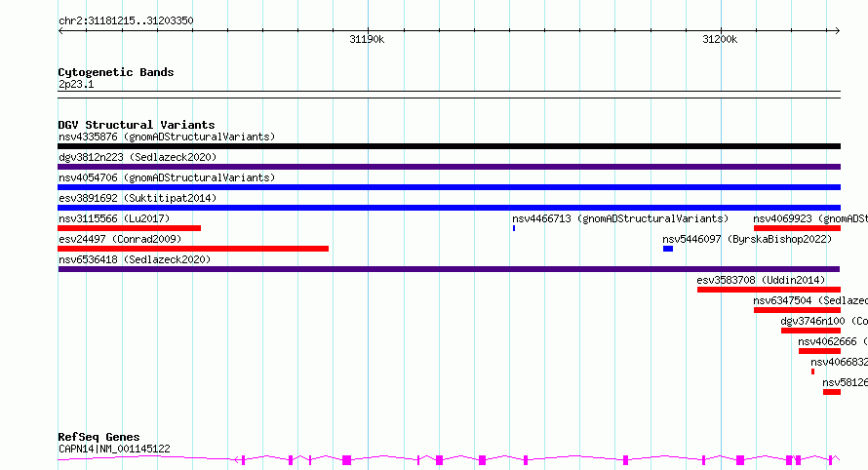868x470 pixels.
Task: Click the RefSeq Genes track title
Action: (x=99, y=438)
